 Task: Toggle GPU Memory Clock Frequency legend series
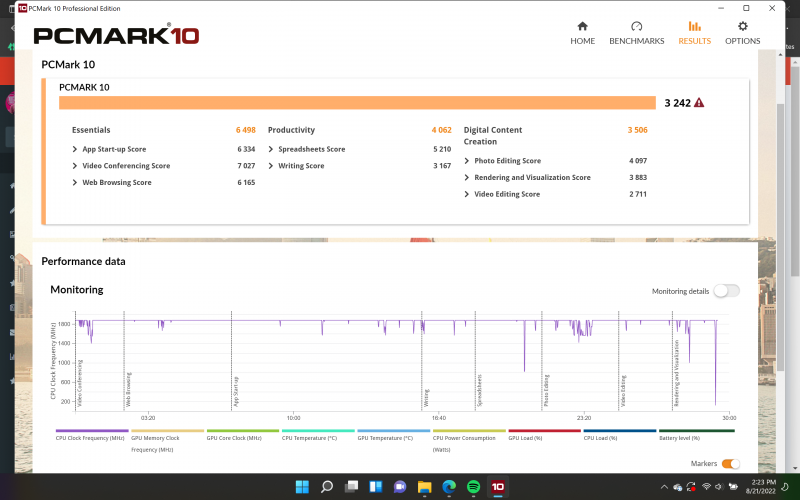tap(167, 441)
